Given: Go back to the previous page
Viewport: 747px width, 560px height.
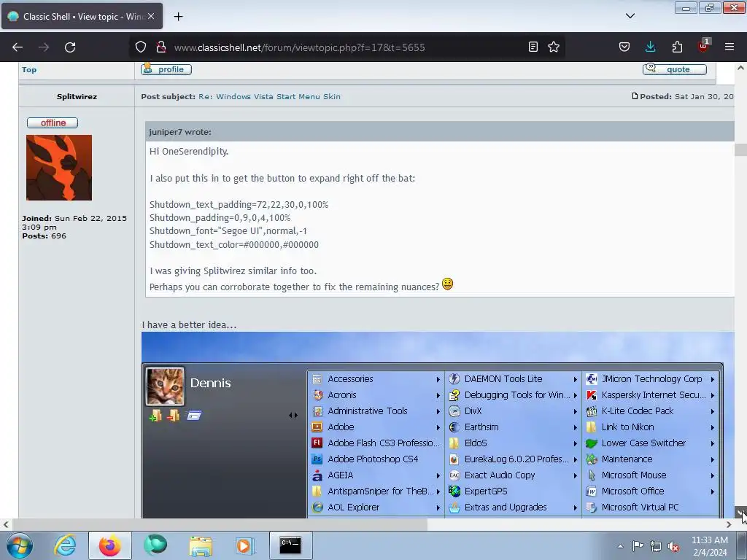Looking at the screenshot, I should (18, 47).
